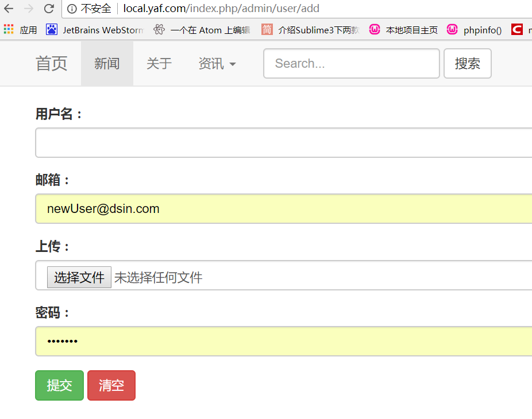532x419 pixels.
Task: Reset the form with 清空 button
Action: [x=111, y=385]
